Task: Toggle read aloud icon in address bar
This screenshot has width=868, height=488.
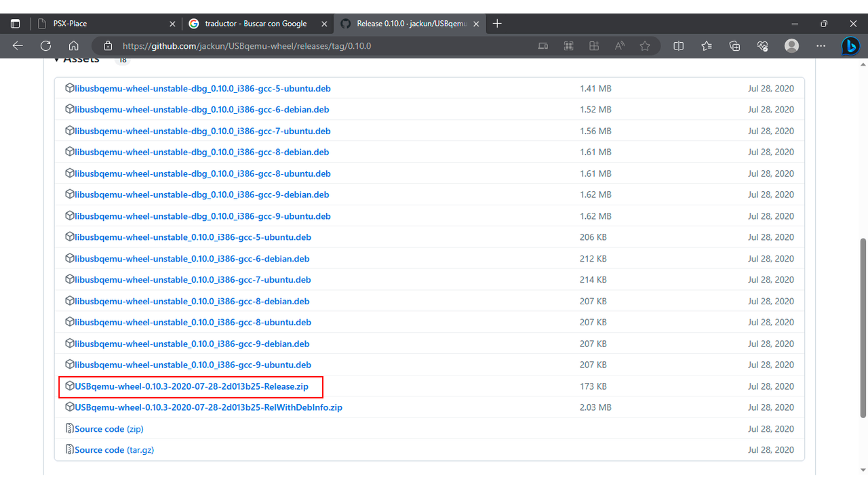Action: pyautogui.click(x=619, y=46)
